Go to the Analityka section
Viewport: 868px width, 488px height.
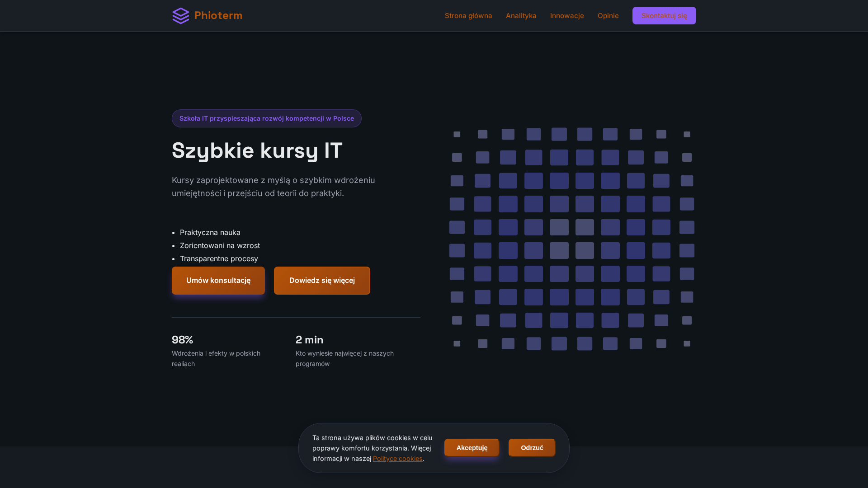pyautogui.click(x=521, y=15)
